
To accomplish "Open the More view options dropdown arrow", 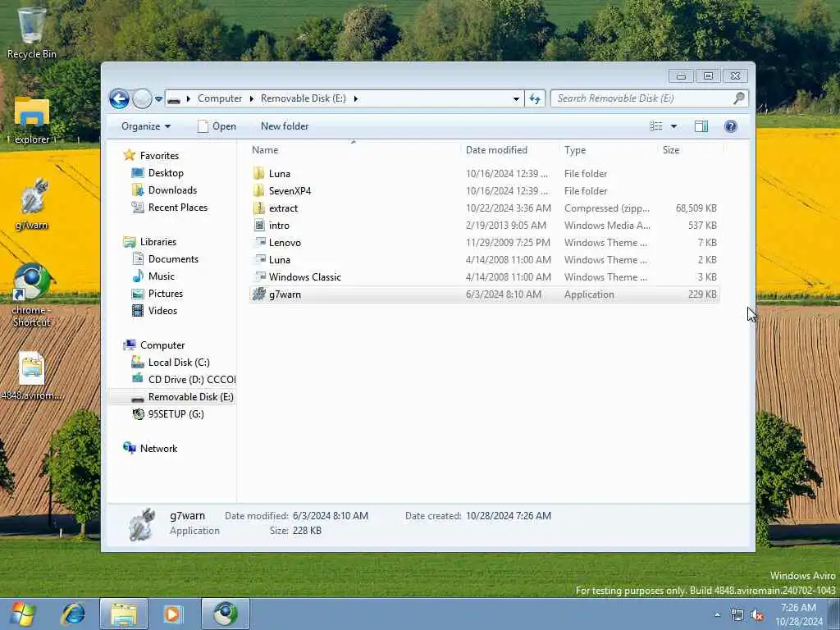I will [674, 126].
